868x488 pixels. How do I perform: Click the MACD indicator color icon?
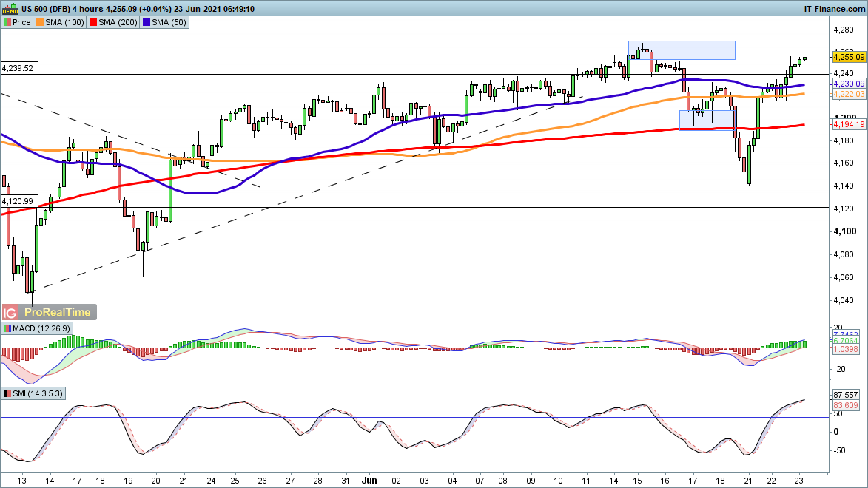(7, 328)
